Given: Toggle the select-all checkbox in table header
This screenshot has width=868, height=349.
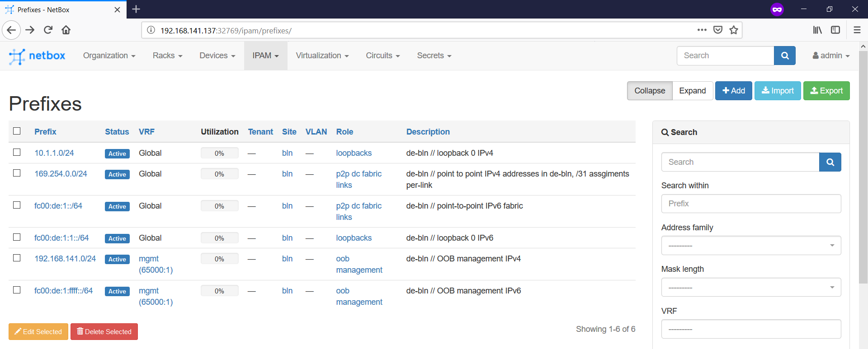Looking at the screenshot, I should click(17, 131).
